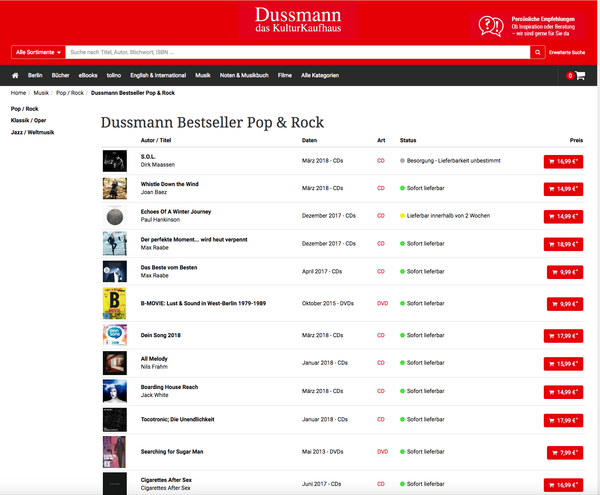Open All Melody cover thumbnail
Viewport: 600px width, 495px height.
(114, 363)
